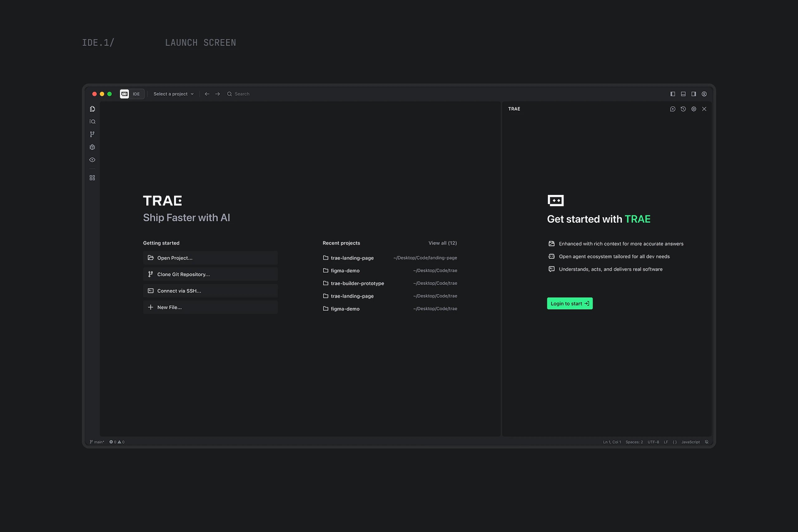This screenshot has width=798, height=532.
Task: Change indentation from Spaces: 2
Action: 634,442
